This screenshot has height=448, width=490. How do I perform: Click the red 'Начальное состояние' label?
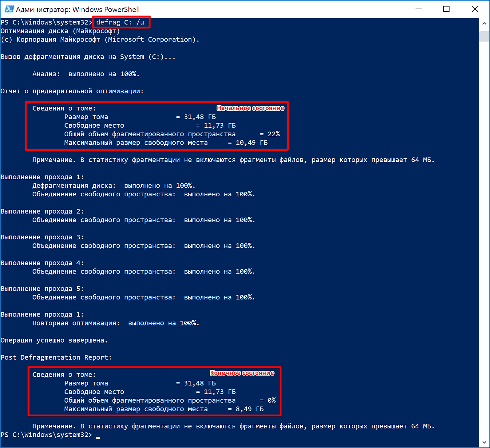[250, 108]
